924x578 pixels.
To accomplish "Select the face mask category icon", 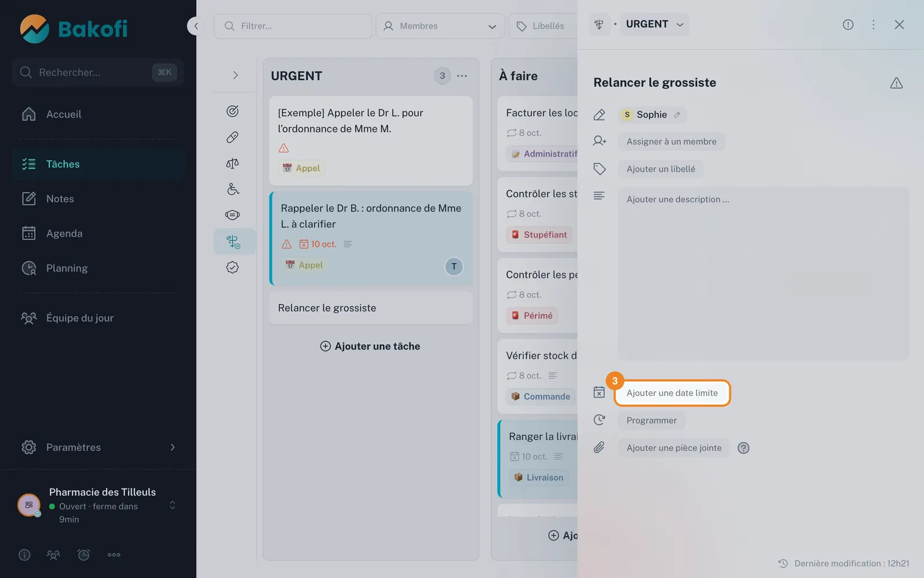I will 232,215.
